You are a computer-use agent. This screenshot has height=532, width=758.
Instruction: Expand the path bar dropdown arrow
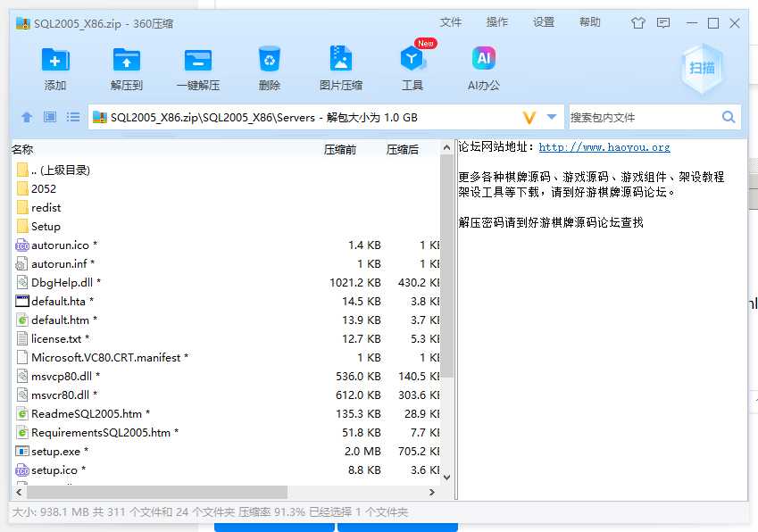(x=552, y=117)
